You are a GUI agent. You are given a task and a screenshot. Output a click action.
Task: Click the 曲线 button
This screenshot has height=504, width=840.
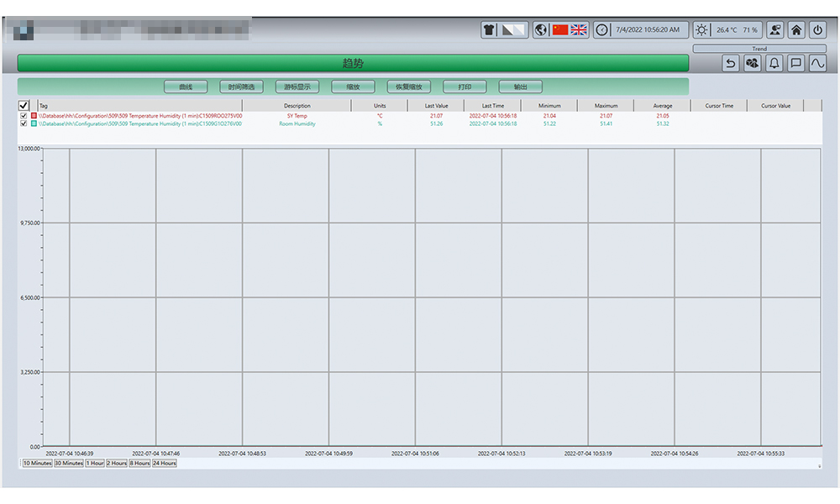coord(185,87)
